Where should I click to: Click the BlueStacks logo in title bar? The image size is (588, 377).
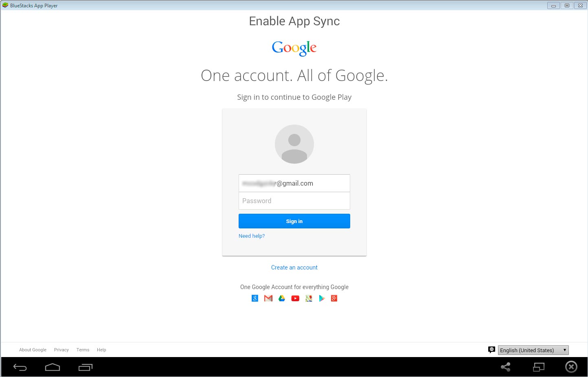5,5
